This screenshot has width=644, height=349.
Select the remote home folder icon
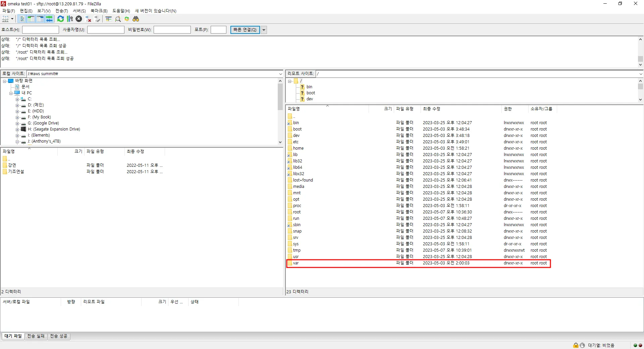pos(290,148)
